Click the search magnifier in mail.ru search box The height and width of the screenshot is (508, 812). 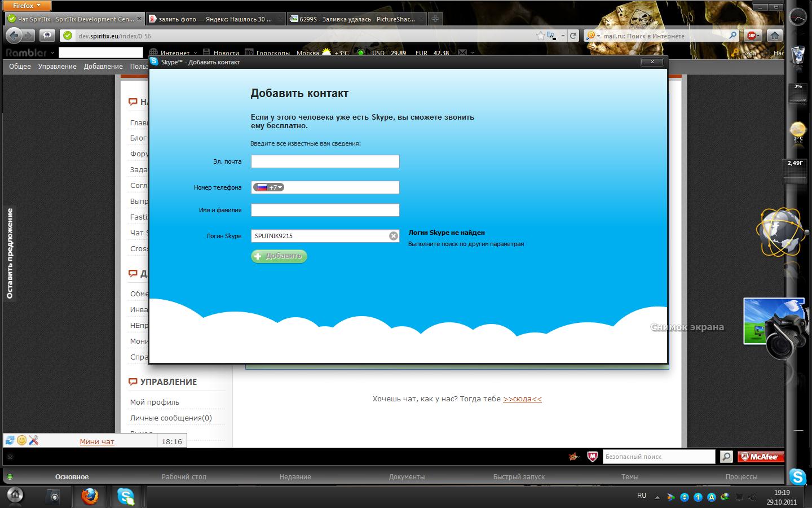(732, 36)
